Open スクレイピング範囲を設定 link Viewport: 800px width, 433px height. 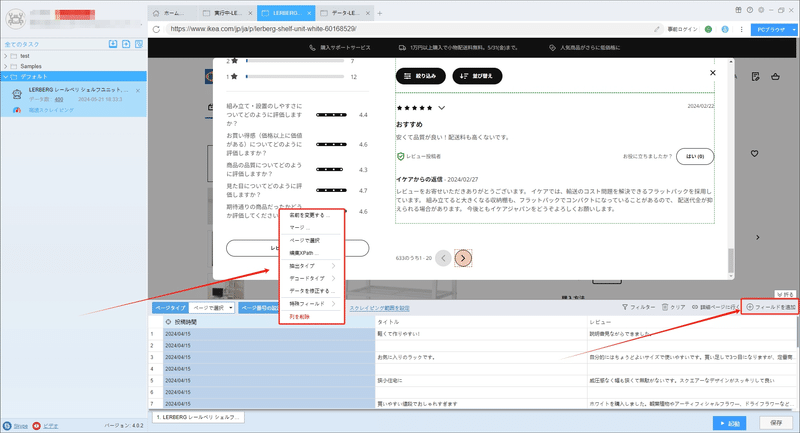tap(379, 308)
